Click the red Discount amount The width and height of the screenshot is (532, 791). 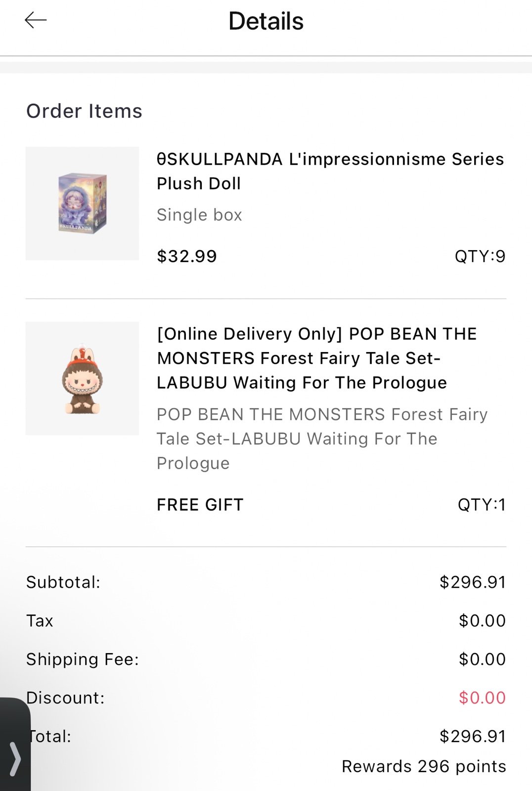pyautogui.click(x=482, y=698)
